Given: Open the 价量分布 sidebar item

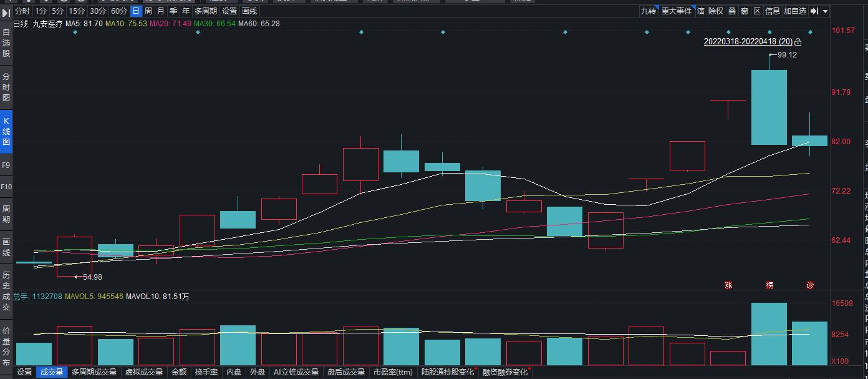Looking at the screenshot, I should tap(6, 345).
